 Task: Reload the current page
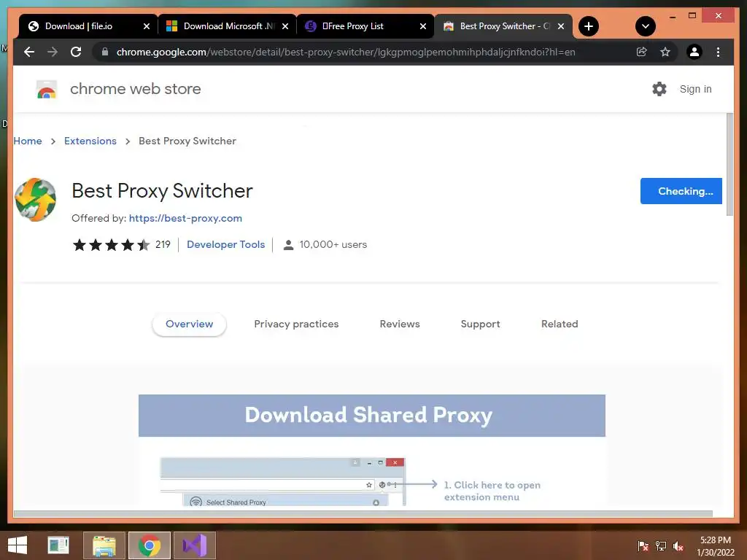[x=76, y=52]
